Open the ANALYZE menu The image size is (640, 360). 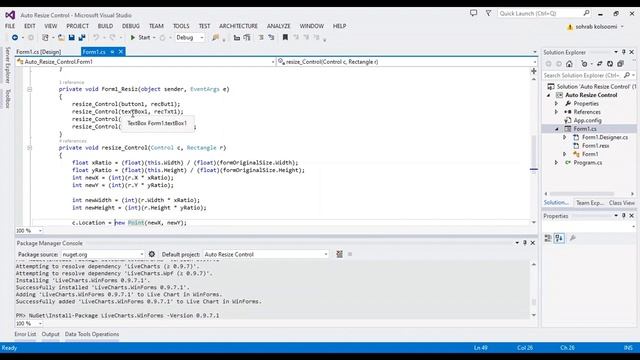click(279, 26)
